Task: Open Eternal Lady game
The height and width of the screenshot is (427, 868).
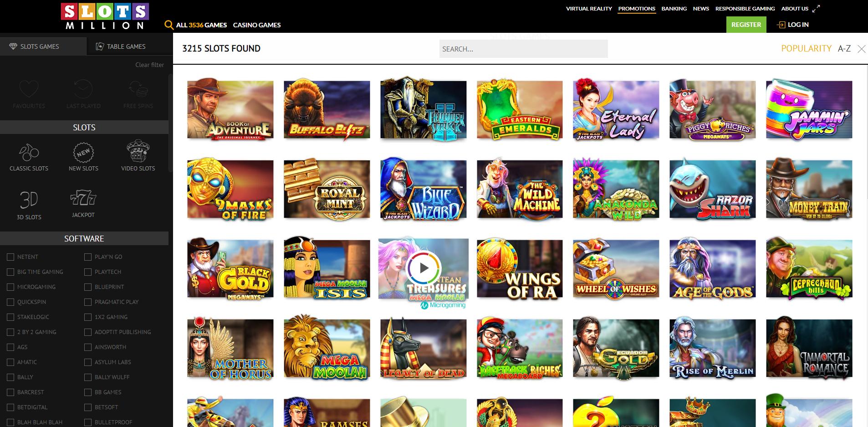Action: point(616,109)
